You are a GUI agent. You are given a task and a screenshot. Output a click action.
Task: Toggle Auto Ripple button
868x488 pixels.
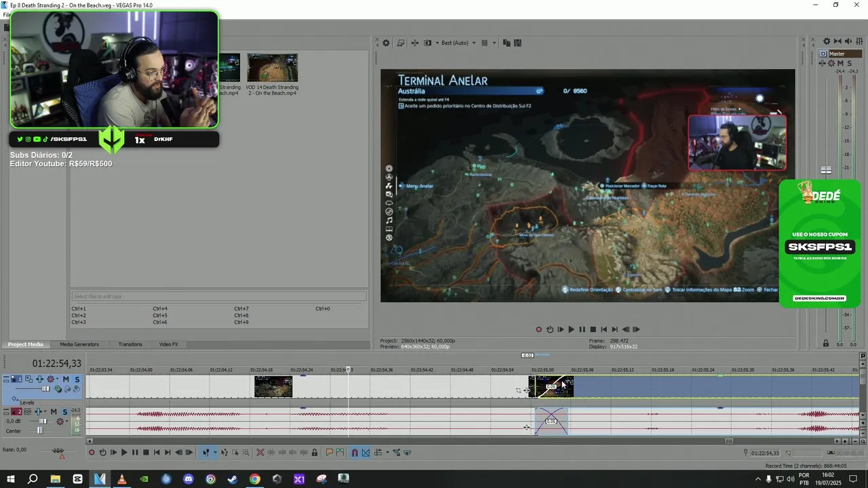pos(378,453)
